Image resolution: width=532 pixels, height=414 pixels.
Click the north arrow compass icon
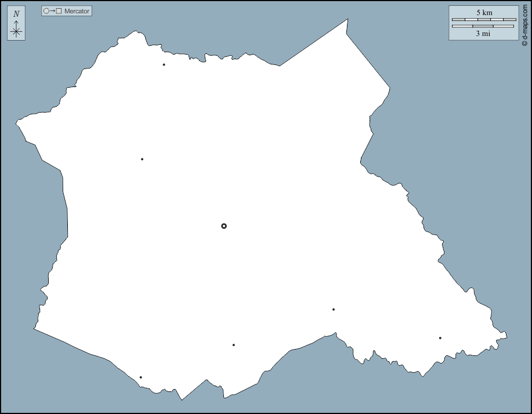pos(16,24)
